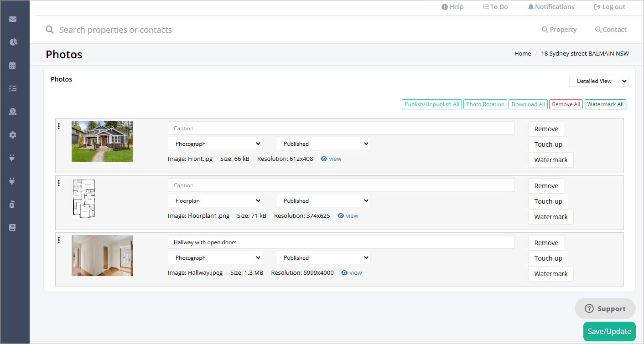Click the Watermark All button

tap(605, 104)
